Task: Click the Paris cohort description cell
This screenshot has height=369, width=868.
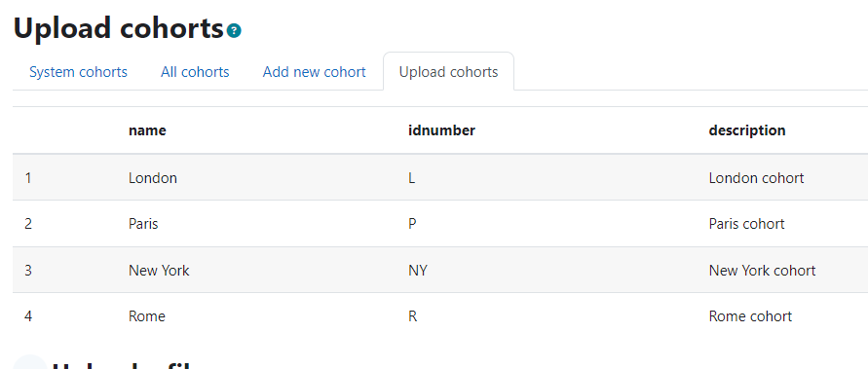Action: pyautogui.click(x=747, y=224)
